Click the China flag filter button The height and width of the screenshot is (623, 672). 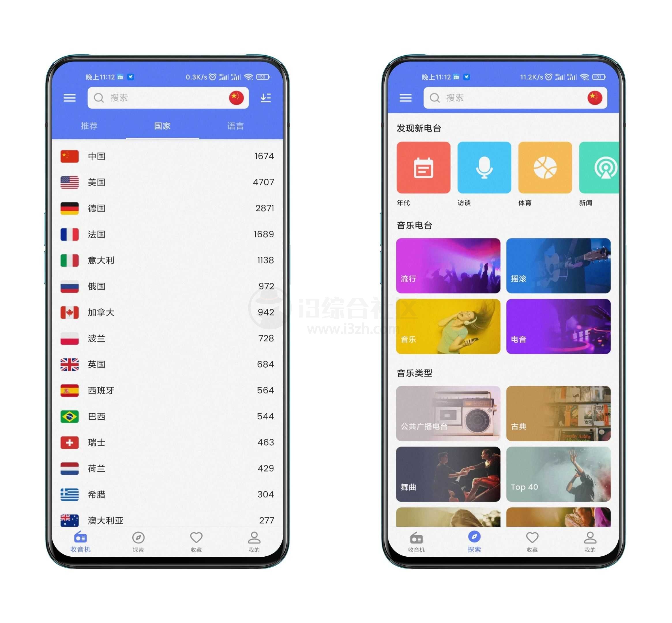[x=238, y=98]
